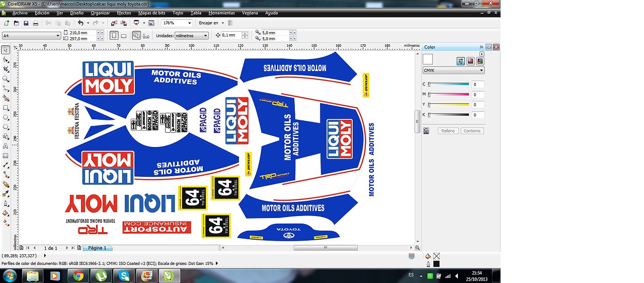This screenshot has height=283, width=644.
Task: Open the Diseño menu
Action: click(x=77, y=13)
